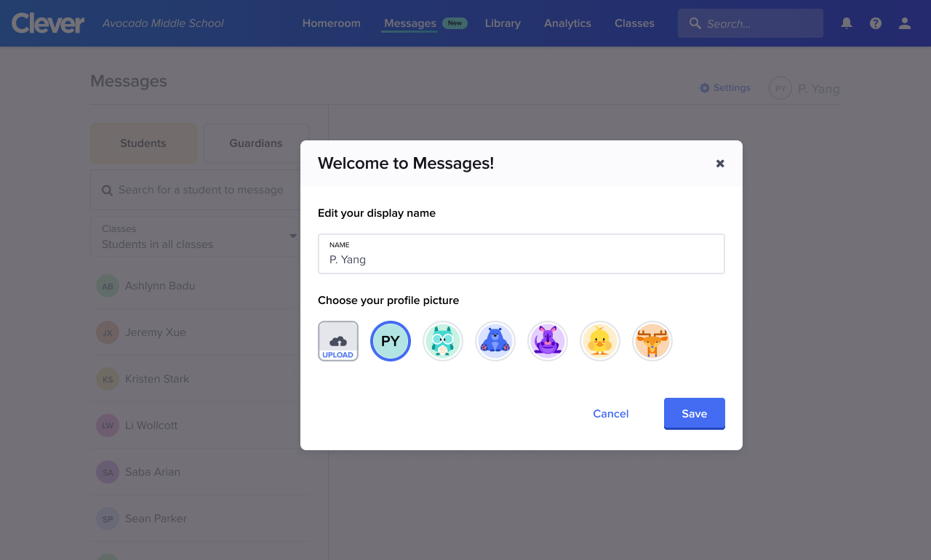Open the help icon in navbar
Image resolution: width=931 pixels, height=560 pixels.
coord(875,23)
